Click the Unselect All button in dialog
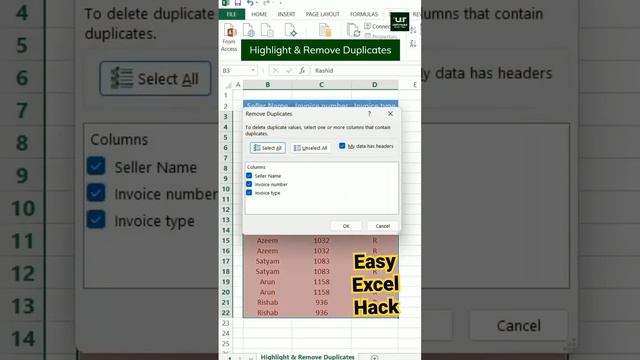Image resolution: width=640 pixels, height=360 pixels. (x=311, y=148)
